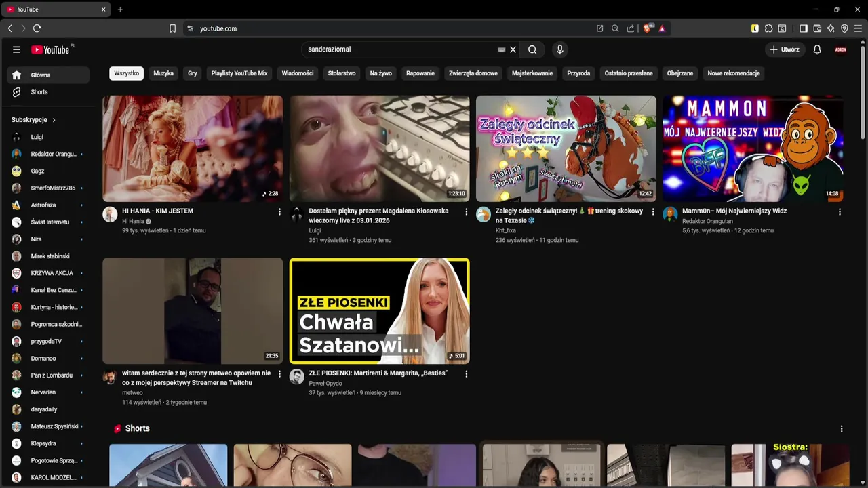This screenshot has width=868, height=488.
Task: Select the Playlisty YouTube Mix chip
Action: coord(239,73)
